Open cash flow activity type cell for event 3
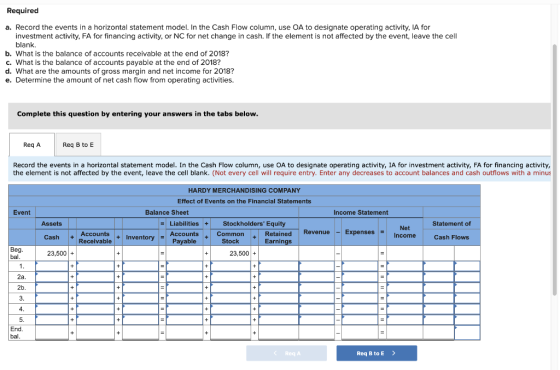The width and height of the screenshot is (560, 370). pos(467,298)
